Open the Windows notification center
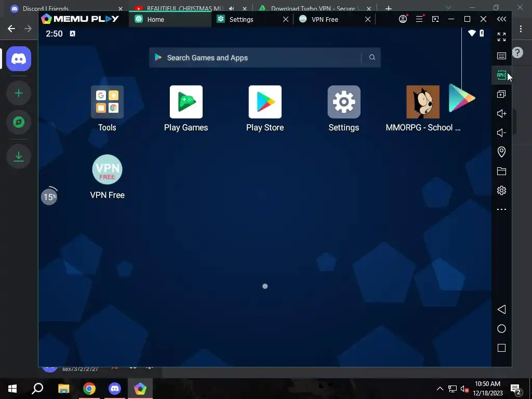Viewport: 532px width, 399px height. coord(516,389)
